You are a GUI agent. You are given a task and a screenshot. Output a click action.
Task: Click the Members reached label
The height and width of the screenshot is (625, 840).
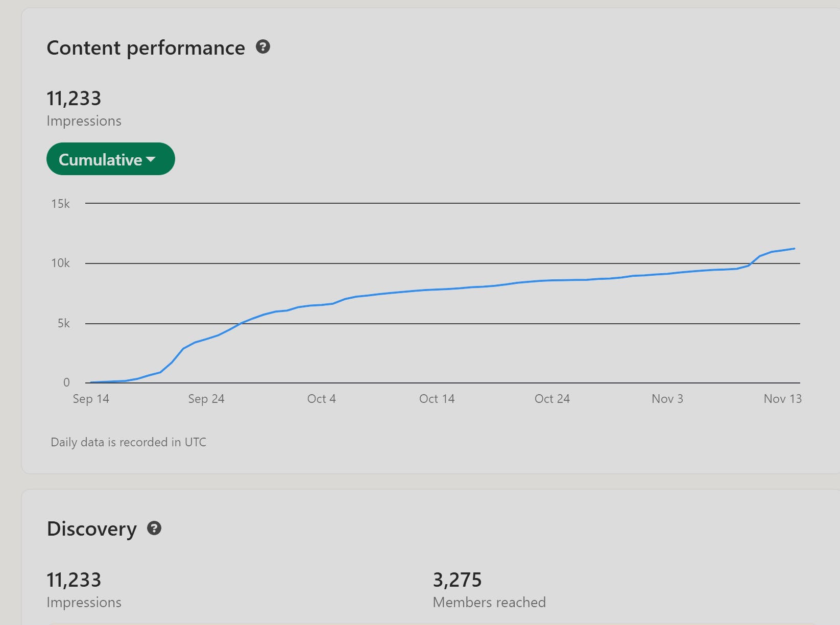coord(489,603)
